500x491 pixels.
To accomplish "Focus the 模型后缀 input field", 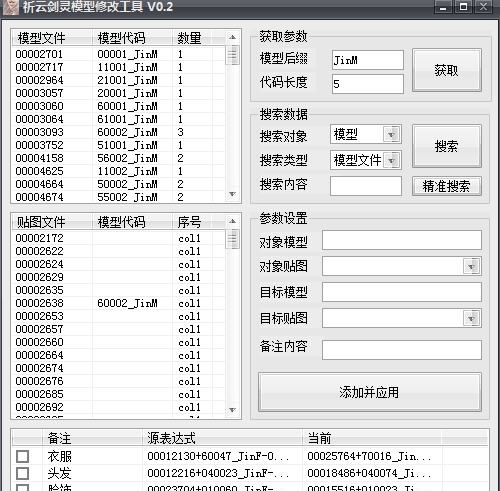I will (x=368, y=60).
